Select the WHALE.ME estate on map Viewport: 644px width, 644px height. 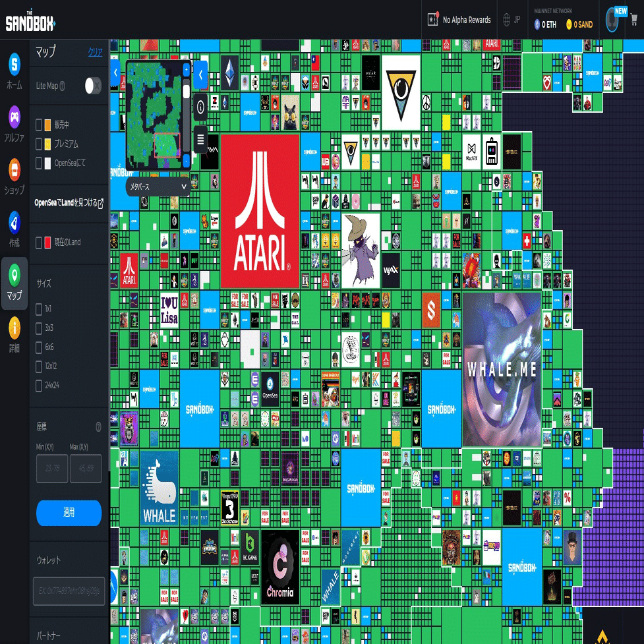click(x=502, y=370)
